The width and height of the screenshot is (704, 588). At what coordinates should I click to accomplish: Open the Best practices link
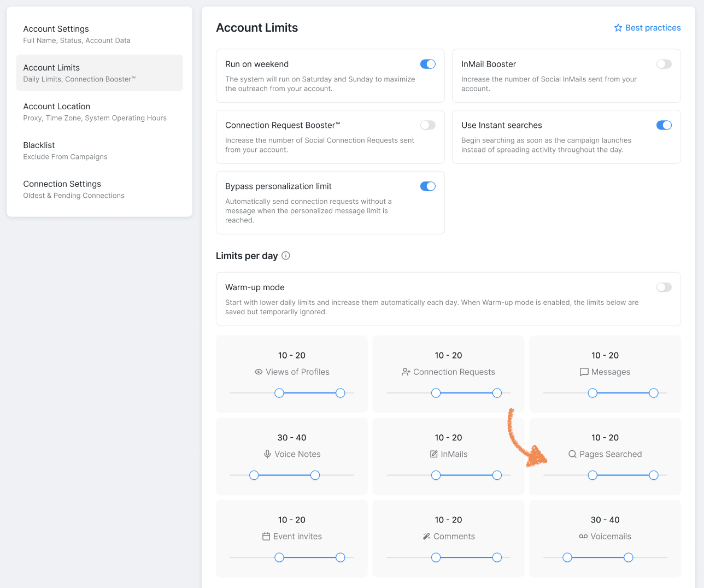point(647,28)
